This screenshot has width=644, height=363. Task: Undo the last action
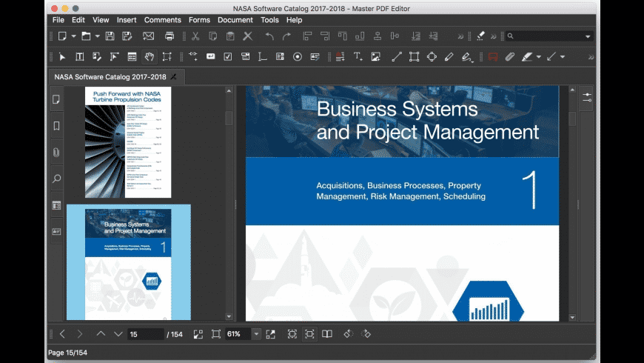(269, 36)
